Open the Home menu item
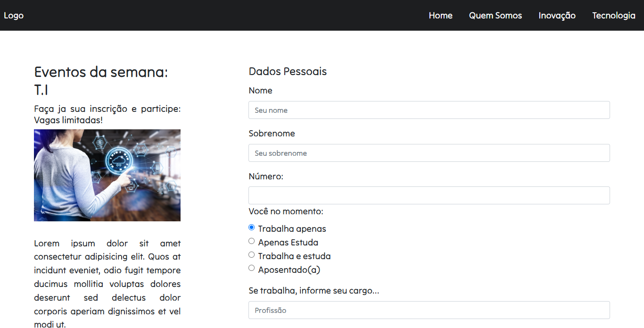 (x=440, y=16)
